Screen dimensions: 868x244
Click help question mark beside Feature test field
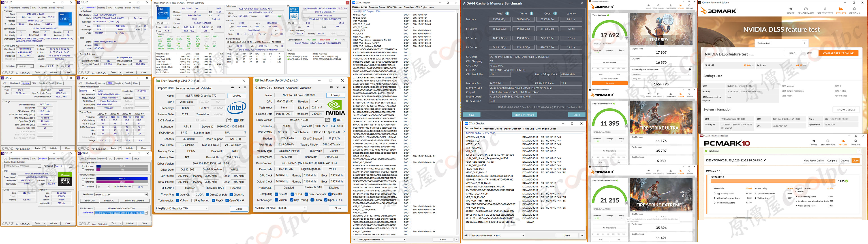click(804, 43)
